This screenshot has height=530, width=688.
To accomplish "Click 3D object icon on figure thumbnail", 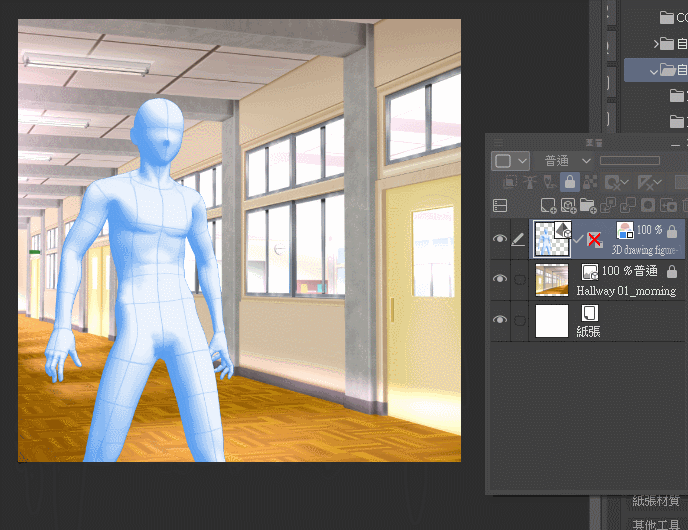I will 563,229.
